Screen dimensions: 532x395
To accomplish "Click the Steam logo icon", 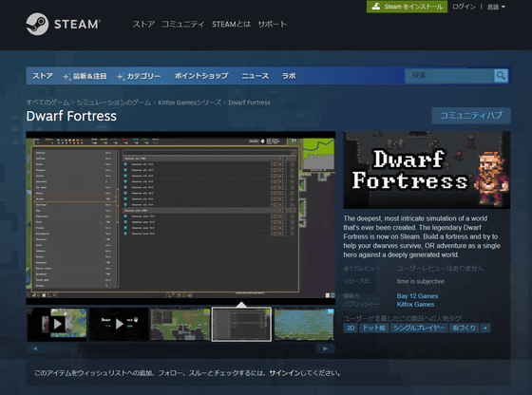I will tap(37, 24).
